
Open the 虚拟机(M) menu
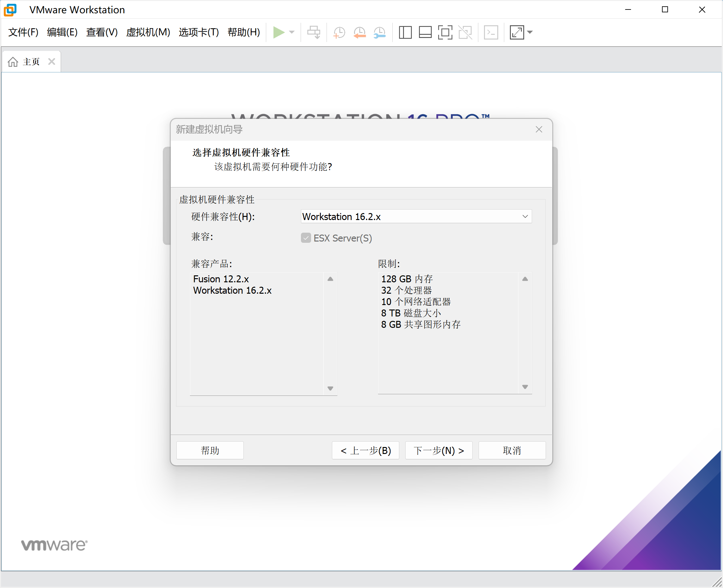point(148,32)
